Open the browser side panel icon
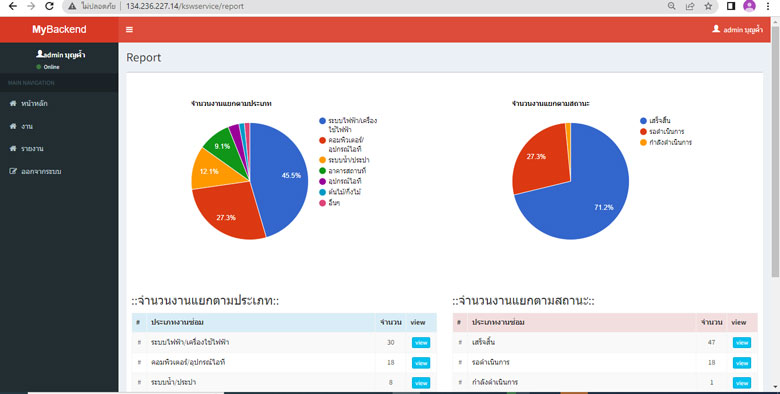Screen dimensions: 780x394 coord(731,6)
